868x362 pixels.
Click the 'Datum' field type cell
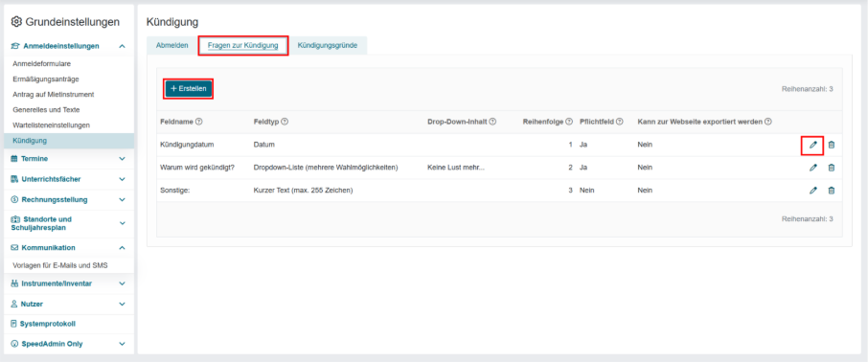(x=264, y=145)
